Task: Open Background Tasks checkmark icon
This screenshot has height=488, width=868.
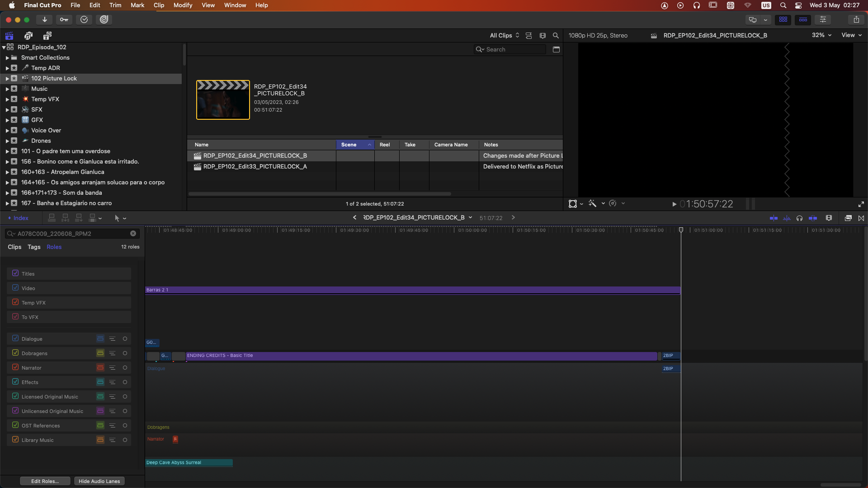Action: (x=84, y=19)
